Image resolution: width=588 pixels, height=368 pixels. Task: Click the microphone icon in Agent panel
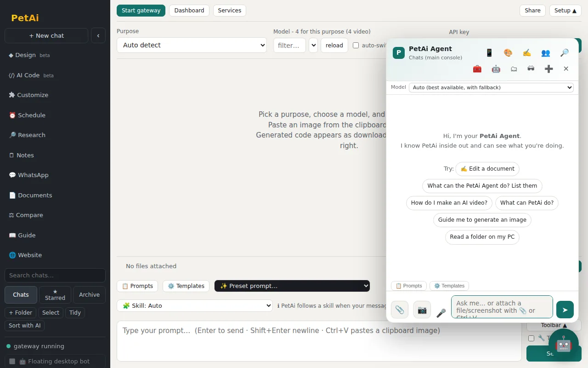coord(441,313)
